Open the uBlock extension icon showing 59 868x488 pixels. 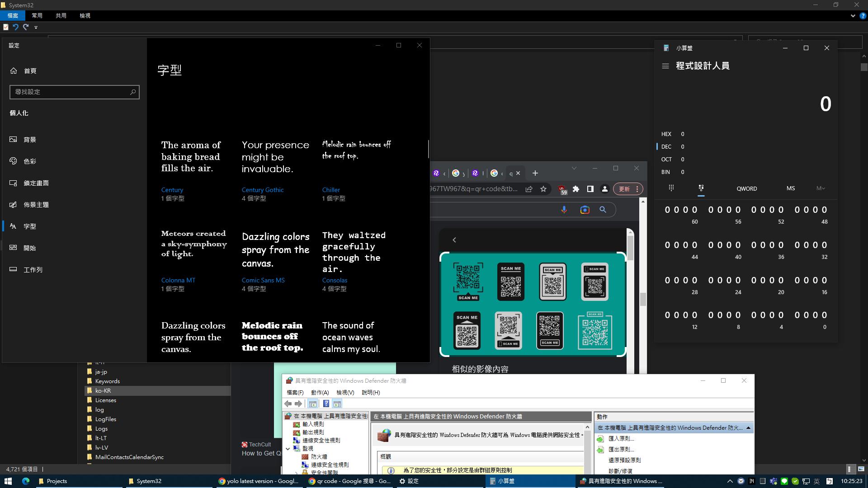pyautogui.click(x=562, y=189)
